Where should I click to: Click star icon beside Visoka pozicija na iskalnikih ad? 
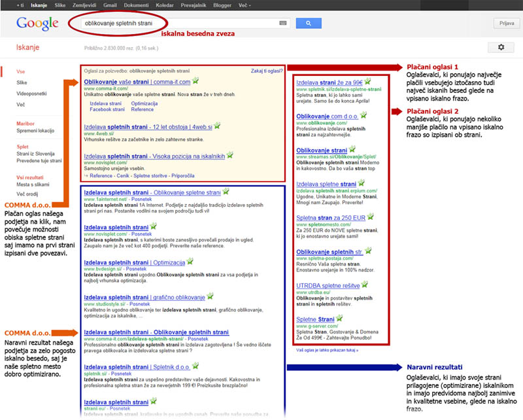[230, 155]
